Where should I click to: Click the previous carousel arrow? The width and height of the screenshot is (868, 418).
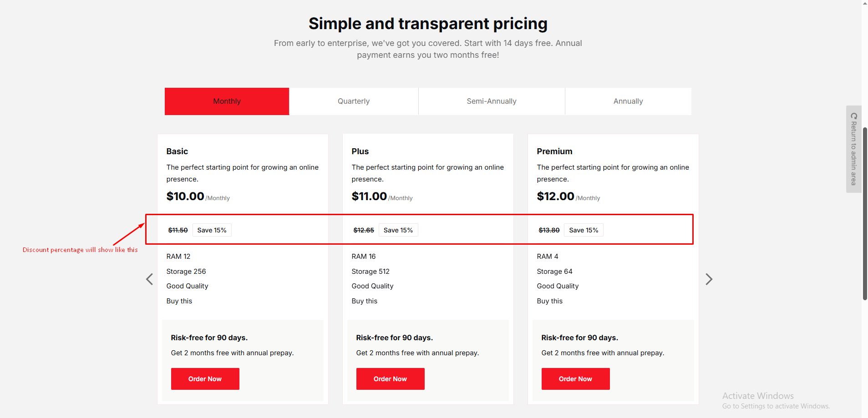149,279
